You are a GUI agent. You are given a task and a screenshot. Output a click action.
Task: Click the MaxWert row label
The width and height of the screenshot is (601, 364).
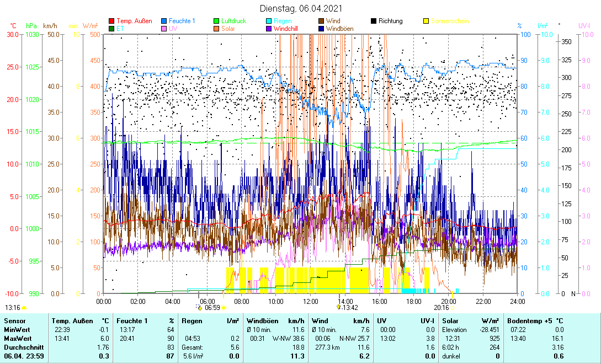17,338
